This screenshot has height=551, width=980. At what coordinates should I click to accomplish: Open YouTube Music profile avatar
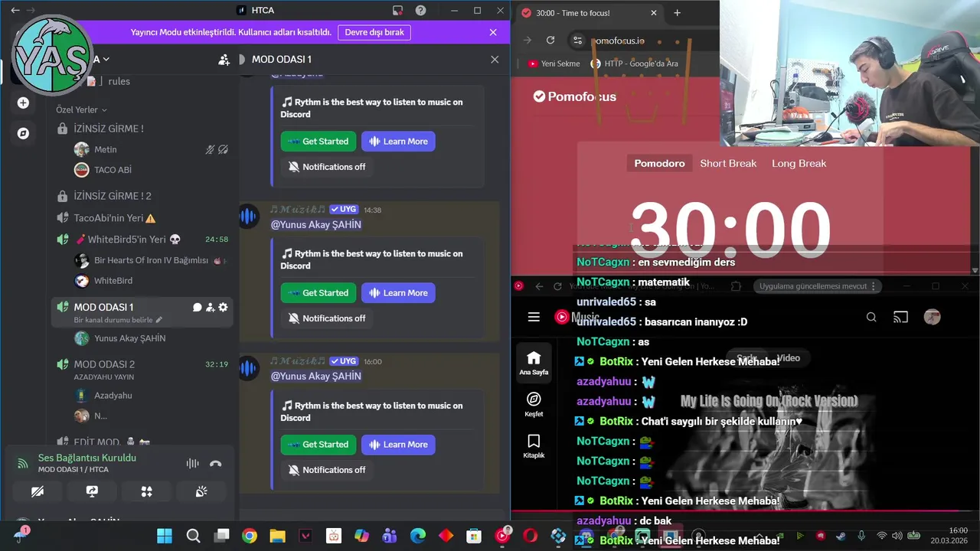click(x=932, y=317)
